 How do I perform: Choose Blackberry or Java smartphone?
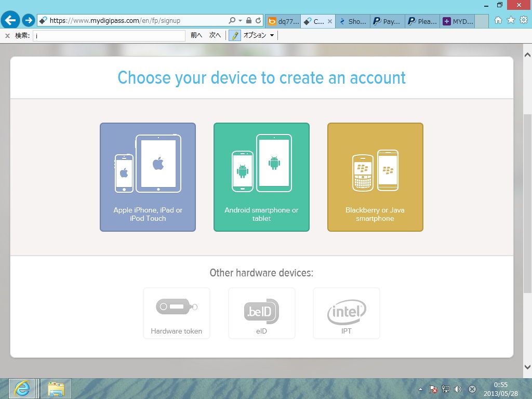pos(375,177)
